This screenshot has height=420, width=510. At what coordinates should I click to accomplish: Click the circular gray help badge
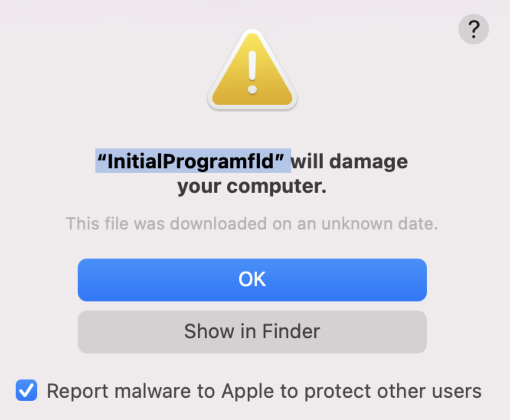tap(474, 29)
